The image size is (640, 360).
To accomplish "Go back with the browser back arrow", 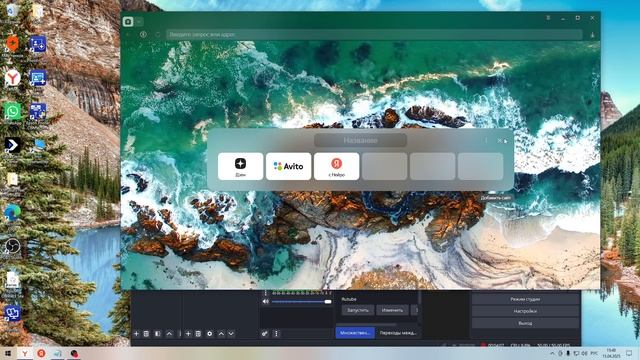I will pyautogui.click(x=128, y=35).
